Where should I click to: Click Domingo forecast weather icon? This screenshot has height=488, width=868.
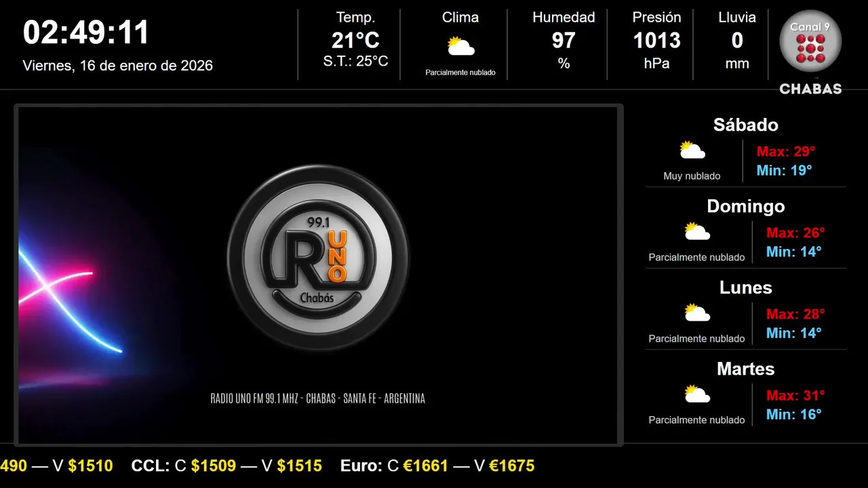click(x=697, y=231)
